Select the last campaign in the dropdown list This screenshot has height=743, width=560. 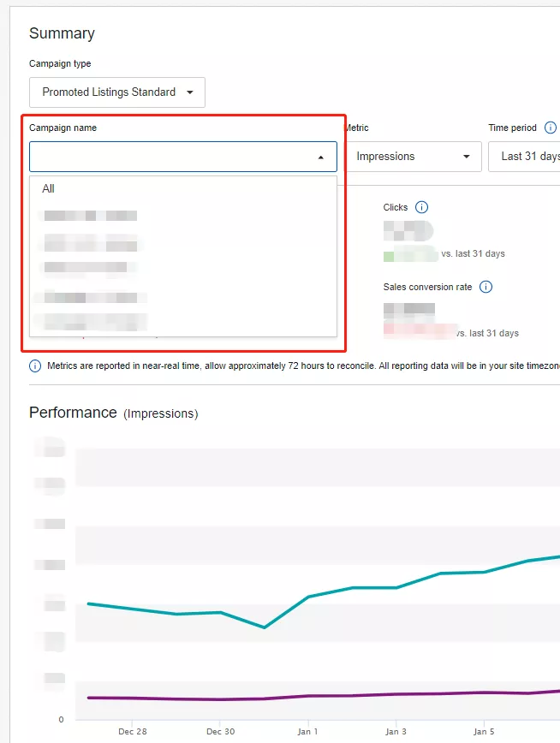tap(90, 322)
